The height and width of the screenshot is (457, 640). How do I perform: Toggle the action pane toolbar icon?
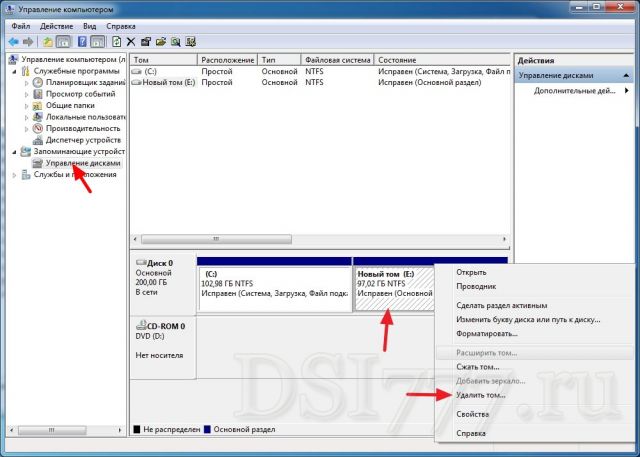point(98,42)
